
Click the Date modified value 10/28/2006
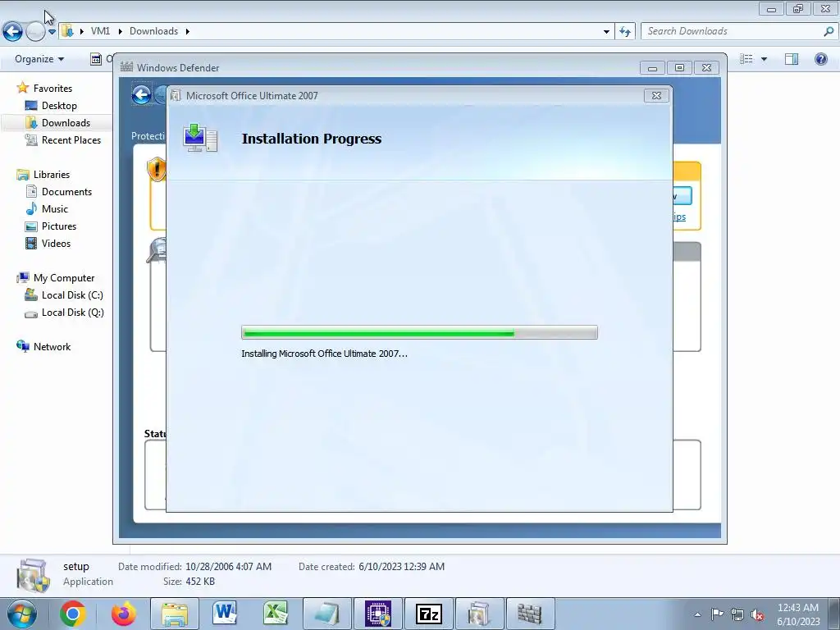coord(229,566)
